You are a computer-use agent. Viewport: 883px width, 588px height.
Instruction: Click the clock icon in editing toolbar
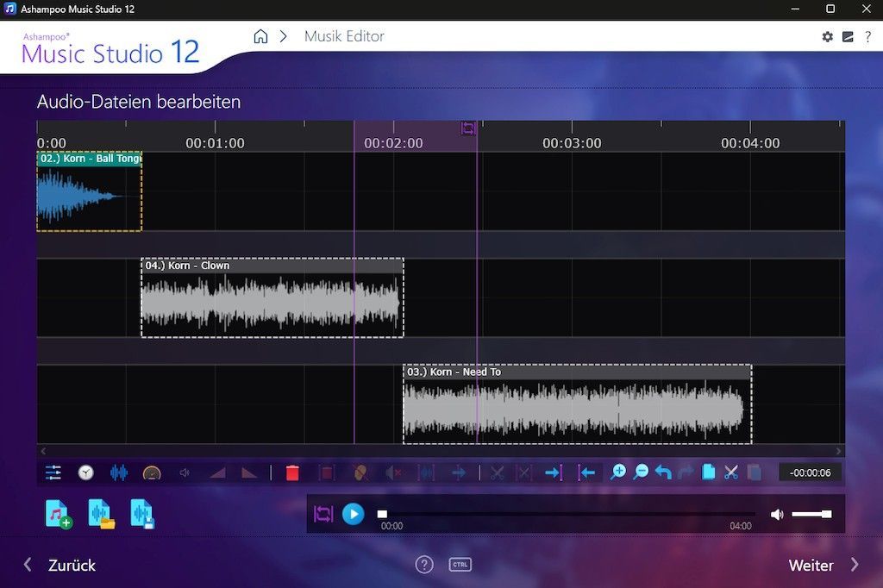(86, 472)
